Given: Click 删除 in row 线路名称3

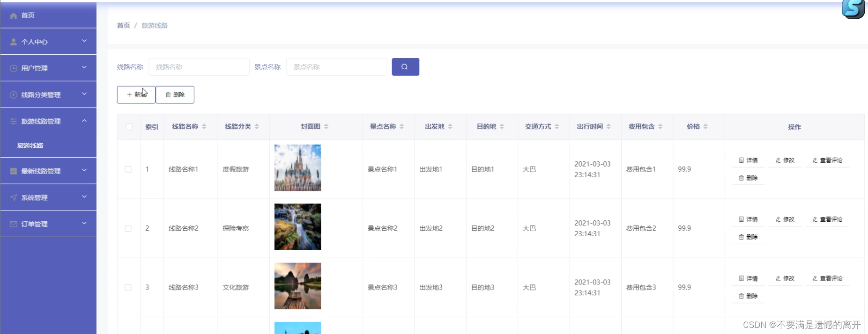Looking at the screenshot, I should pyautogui.click(x=748, y=296).
